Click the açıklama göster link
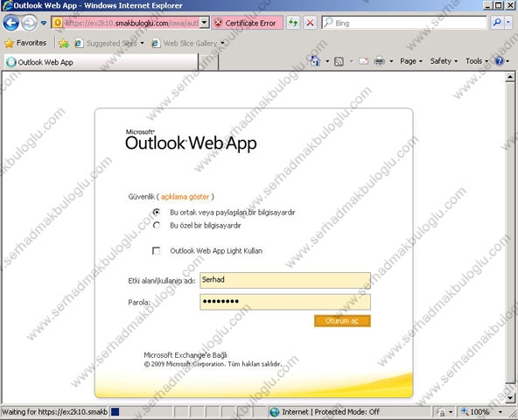The width and height of the screenshot is (518, 420). [x=185, y=197]
